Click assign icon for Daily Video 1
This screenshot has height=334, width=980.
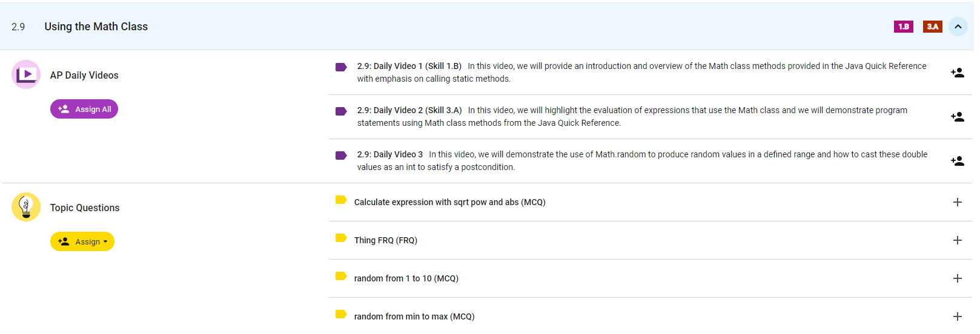[x=957, y=73]
